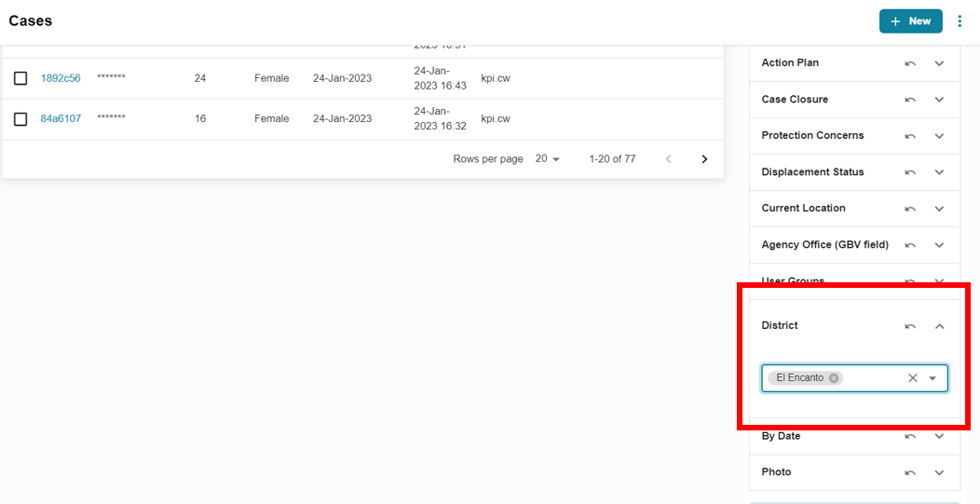The image size is (980, 504).
Task: Click Female in the 84a6107 row
Action: pos(272,118)
